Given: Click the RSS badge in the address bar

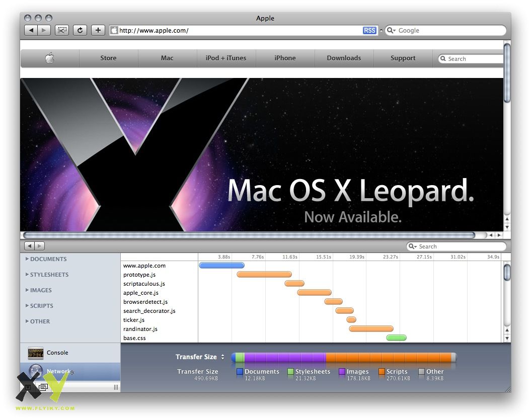Looking at the screenshot, I should [x=369, y=31].
